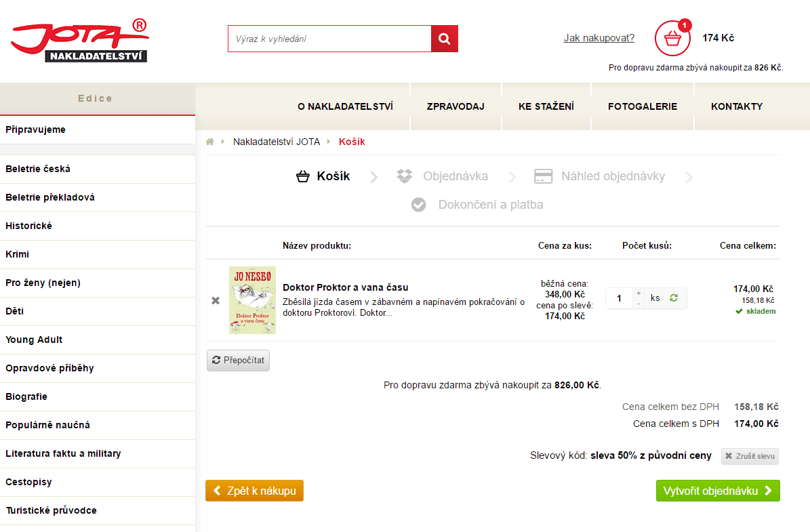Click the Edice sidebar header

point(98,98)
